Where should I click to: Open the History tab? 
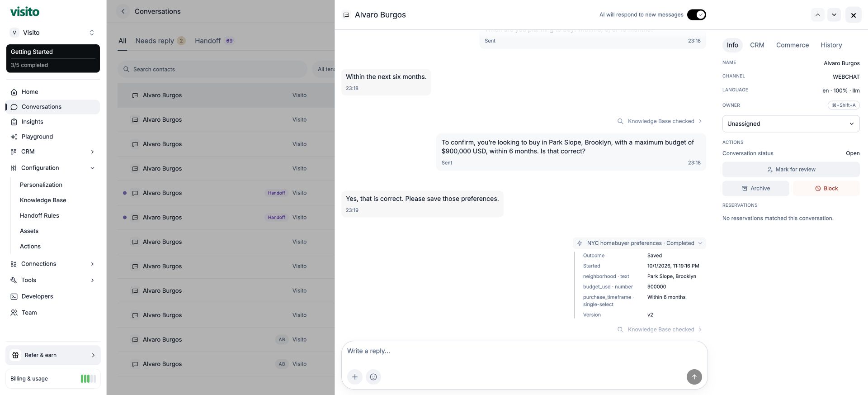(831, 45)
